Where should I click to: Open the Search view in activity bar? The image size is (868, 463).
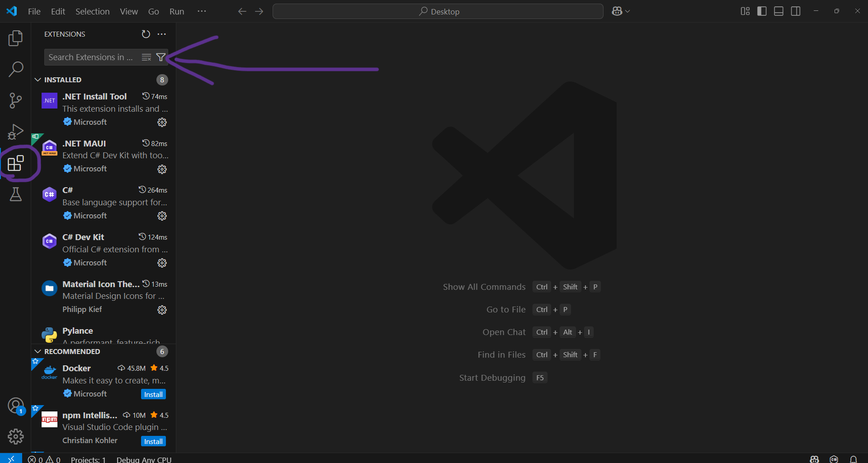(15, 69)
